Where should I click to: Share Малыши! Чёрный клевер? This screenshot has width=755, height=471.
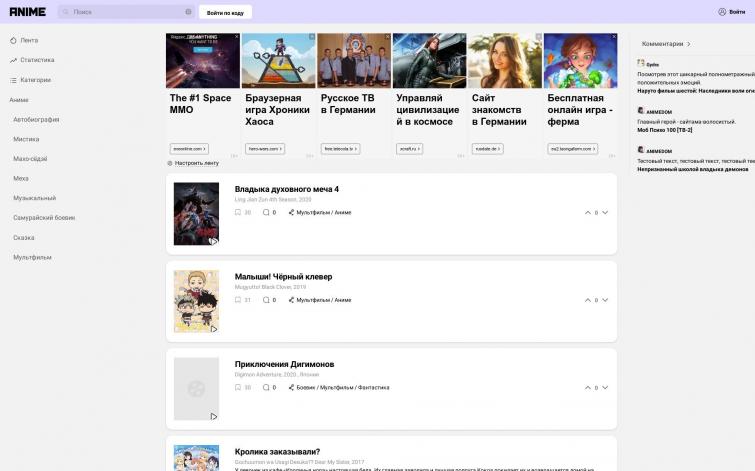(291, 300)
